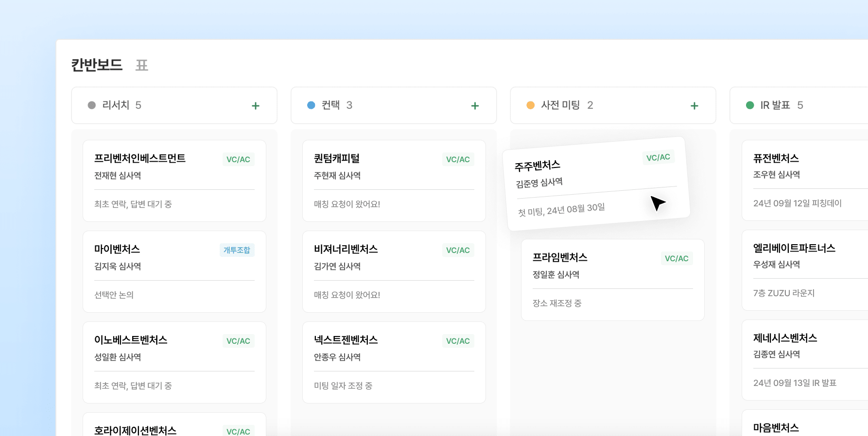Click the 조우현 심사역 name
The width and height of the screenshot is (868, 436).
[x=777, y=175]
